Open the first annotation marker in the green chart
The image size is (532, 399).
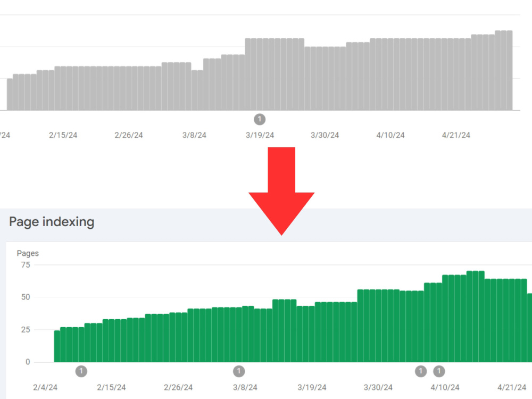click(81, 371)
